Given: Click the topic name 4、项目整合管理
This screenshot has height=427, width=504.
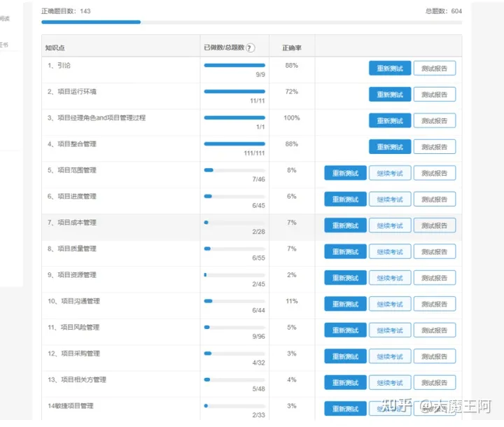Looking at the screenshot, I should pos(72,144).
